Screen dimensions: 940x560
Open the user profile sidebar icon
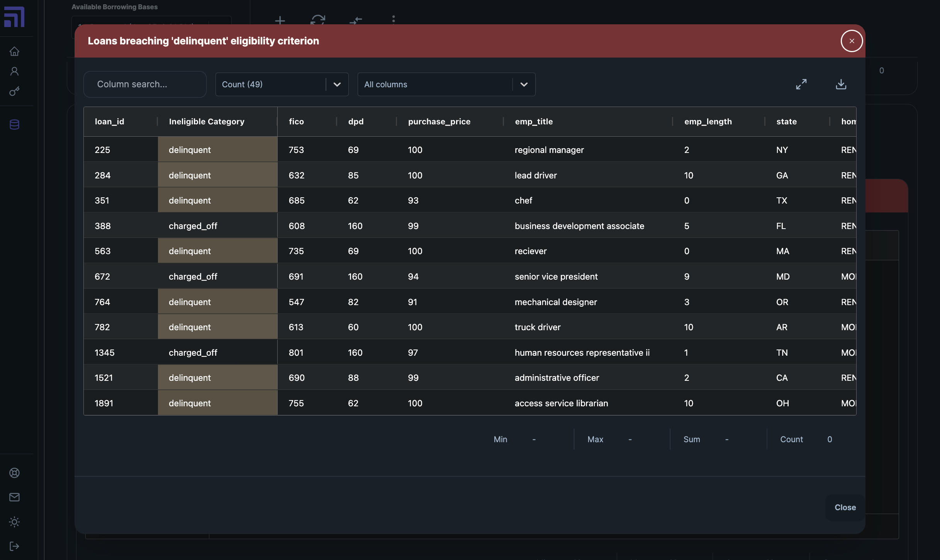tap(14, 71)
